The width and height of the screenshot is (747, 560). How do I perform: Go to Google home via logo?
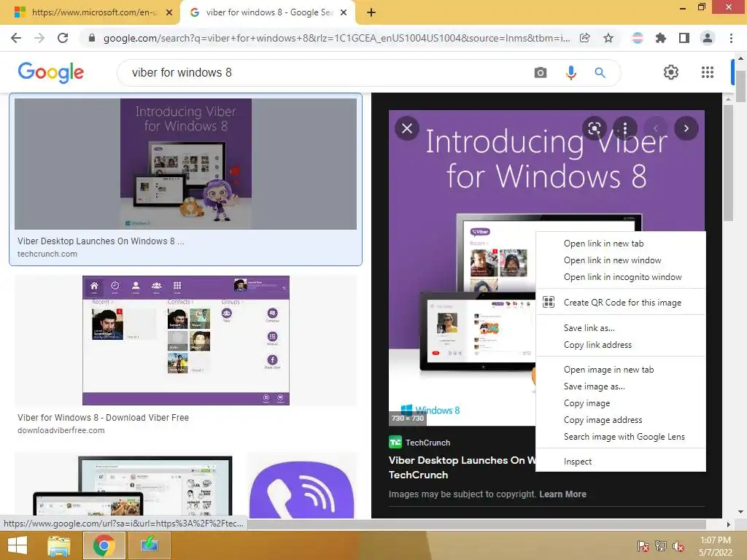50,72
